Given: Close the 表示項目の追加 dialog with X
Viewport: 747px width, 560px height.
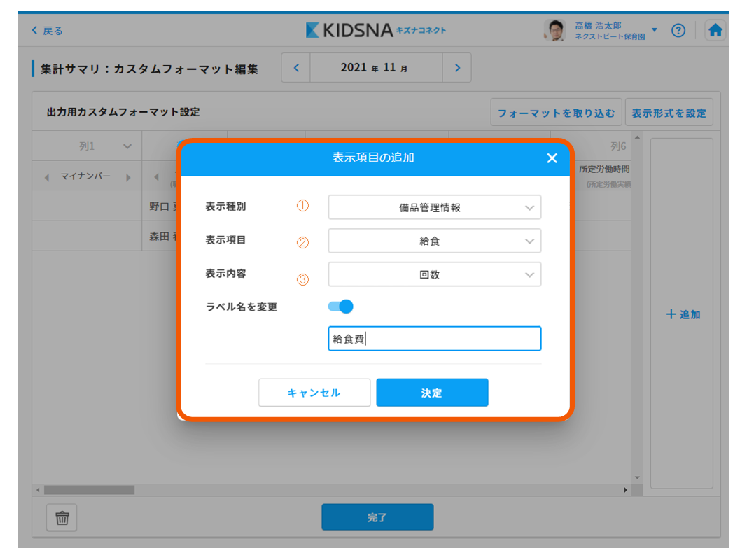Looking at the screenshot, I should (x=552, y=158).
